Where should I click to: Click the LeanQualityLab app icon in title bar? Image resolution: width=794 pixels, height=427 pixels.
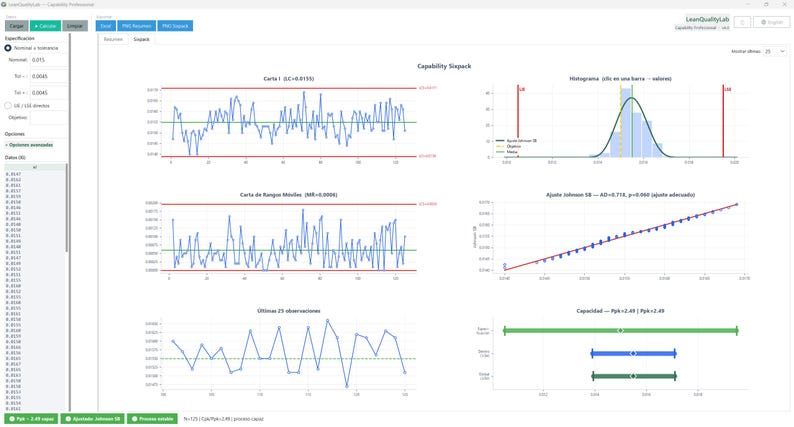pos(4,4)
